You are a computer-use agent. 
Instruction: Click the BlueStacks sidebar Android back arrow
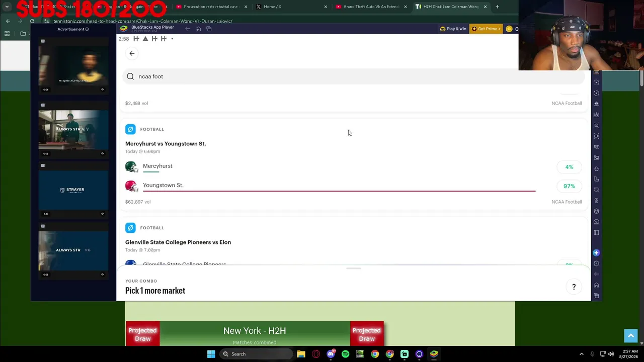pyautogui.click(x=596, y=274)
